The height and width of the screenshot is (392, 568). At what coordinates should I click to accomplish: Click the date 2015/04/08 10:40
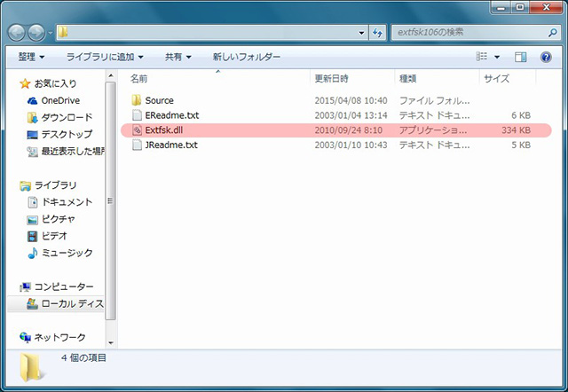[351, 100]
